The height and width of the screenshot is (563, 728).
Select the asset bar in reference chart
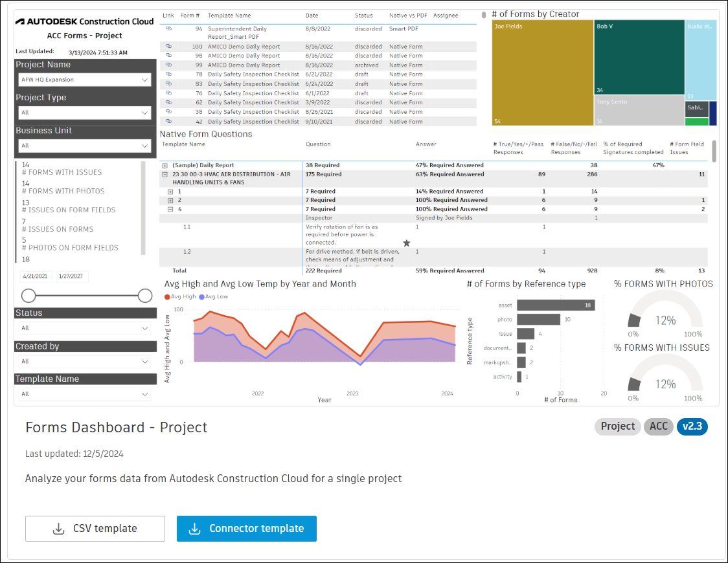coord(556,305)
